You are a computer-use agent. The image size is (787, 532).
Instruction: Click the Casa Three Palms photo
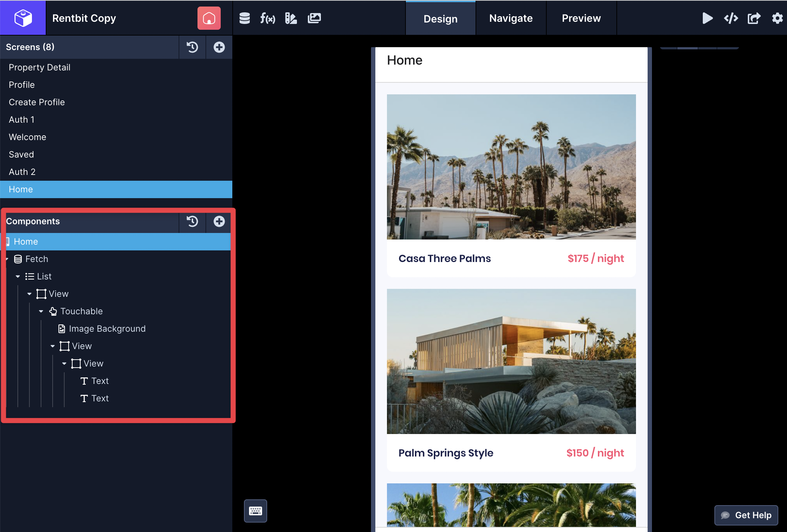coord(511,167)
